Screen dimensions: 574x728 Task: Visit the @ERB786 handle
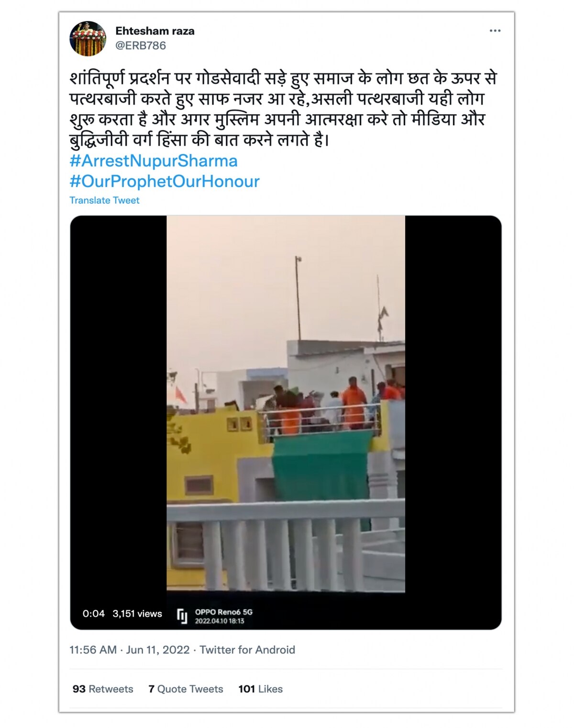click(x=141, y=45)
